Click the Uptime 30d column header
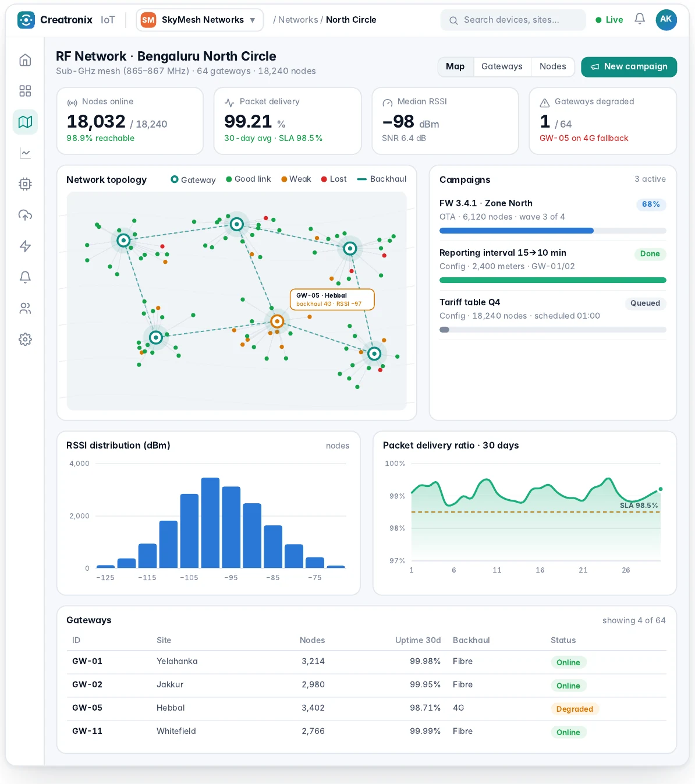The image size is (695, 784). [418, 640]
